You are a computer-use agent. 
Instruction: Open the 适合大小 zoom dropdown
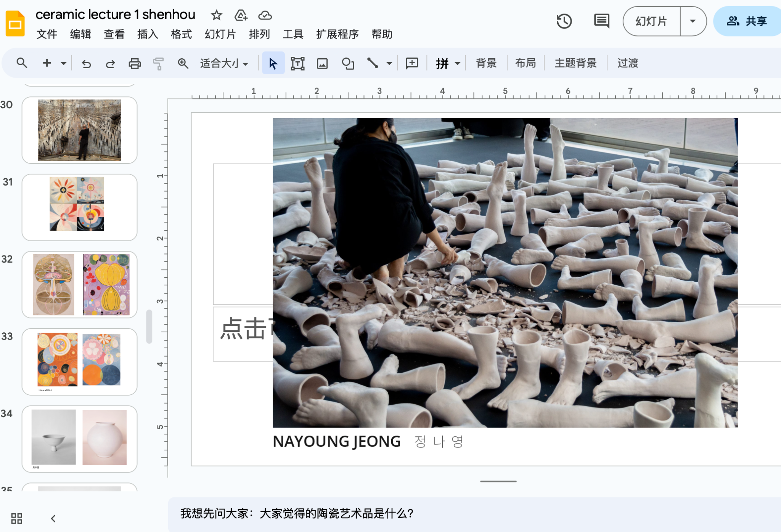[x=224, y=63]
